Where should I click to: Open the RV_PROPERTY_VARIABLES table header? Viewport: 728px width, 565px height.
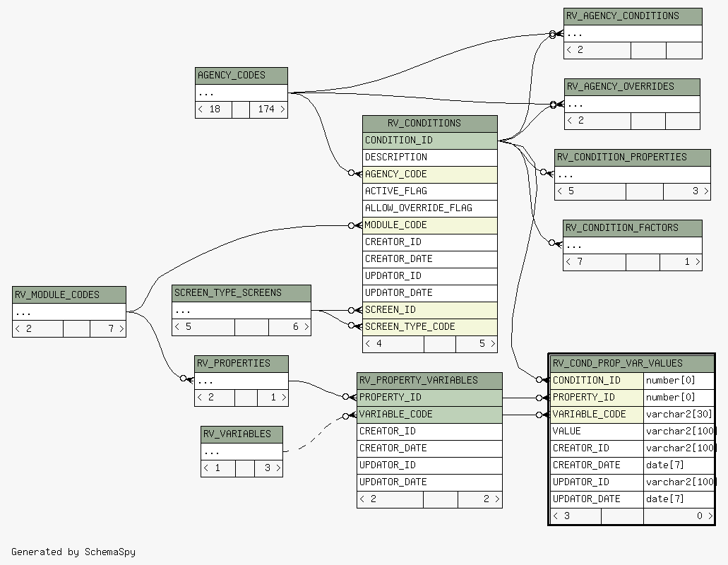point(429,381)
